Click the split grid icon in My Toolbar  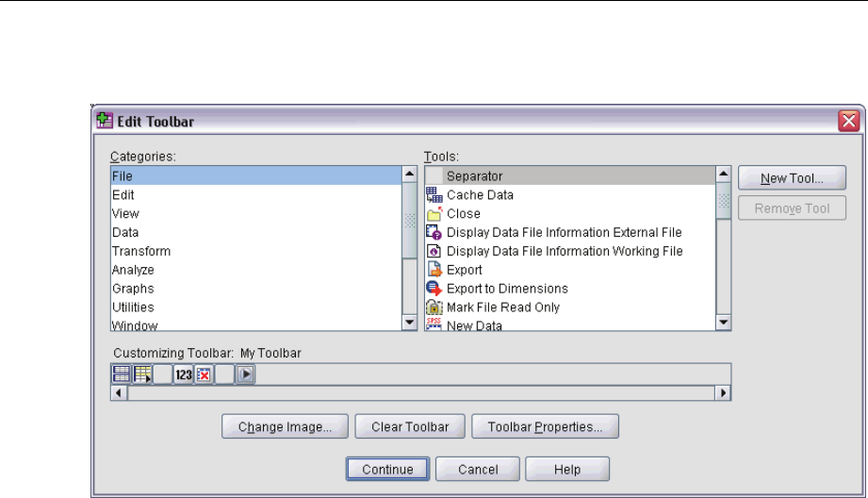(x=122, y=374)
